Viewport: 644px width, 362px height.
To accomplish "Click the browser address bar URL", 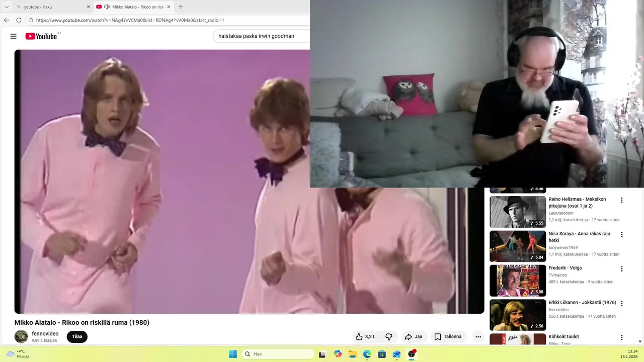I will (x=130, y=20).
